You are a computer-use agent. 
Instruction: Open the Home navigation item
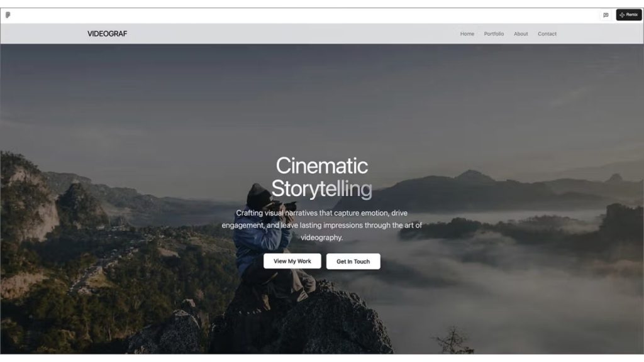(467, 34)
